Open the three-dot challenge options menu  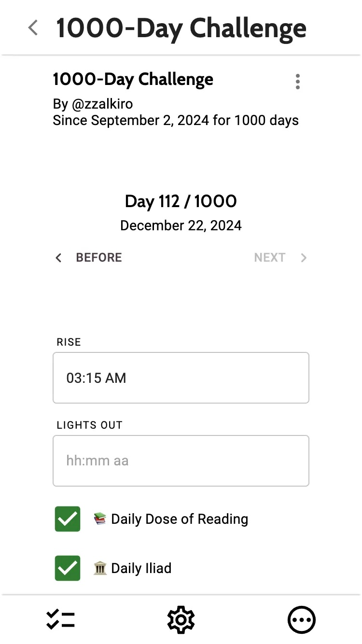click(x=298, y=82)
